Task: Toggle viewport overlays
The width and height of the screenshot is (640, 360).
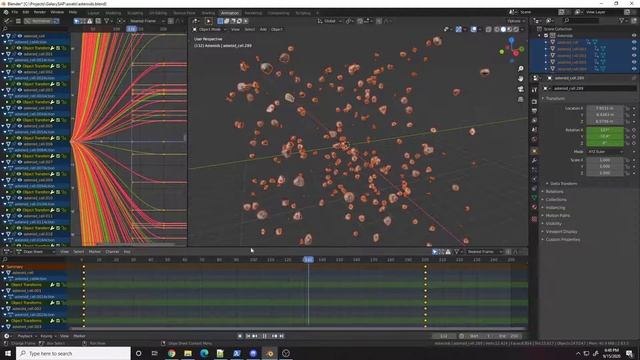Action: pos(473,29)
